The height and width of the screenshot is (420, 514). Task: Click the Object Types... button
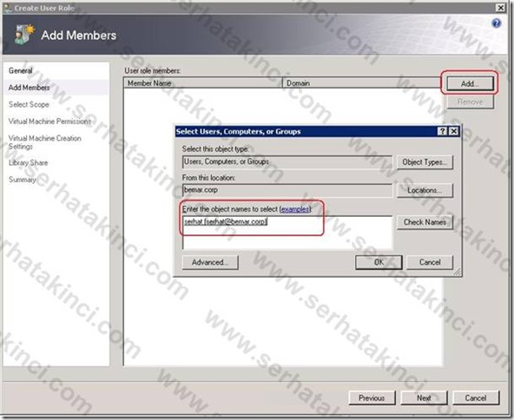pyautogui.click(x=425, y=162)
